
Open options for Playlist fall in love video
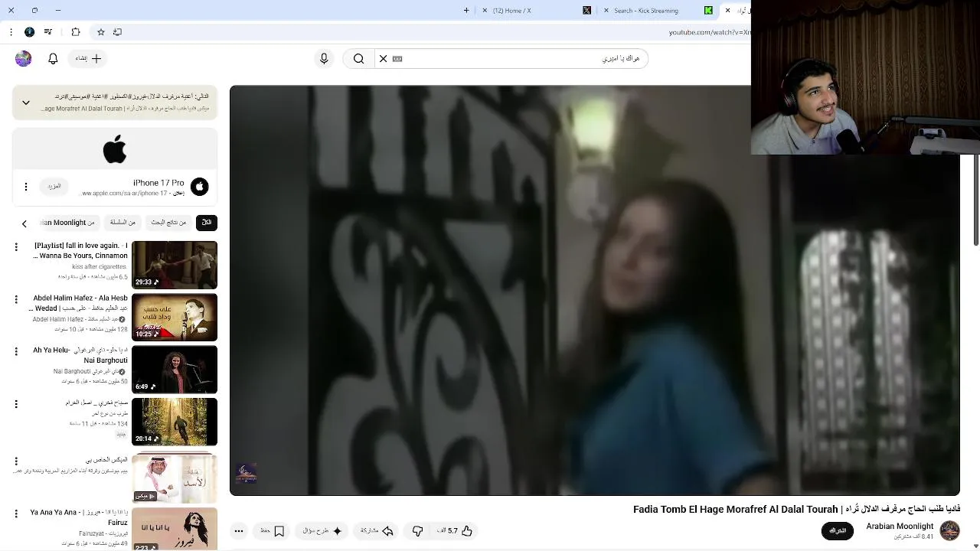16,247
